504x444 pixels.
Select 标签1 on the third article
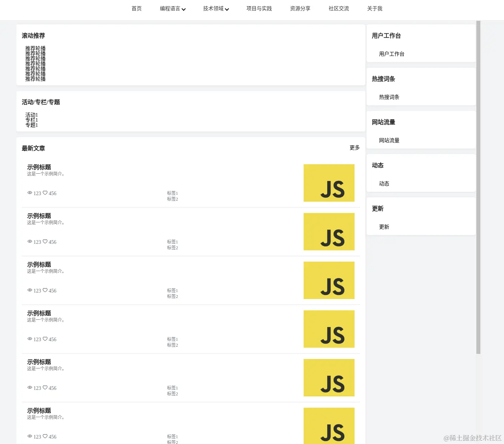pos(172,291)
